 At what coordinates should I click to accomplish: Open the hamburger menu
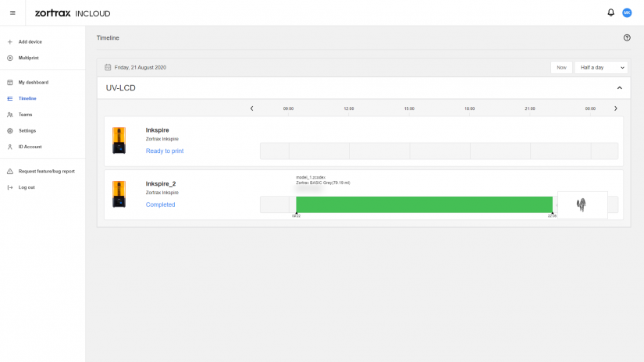click(12, 13)
